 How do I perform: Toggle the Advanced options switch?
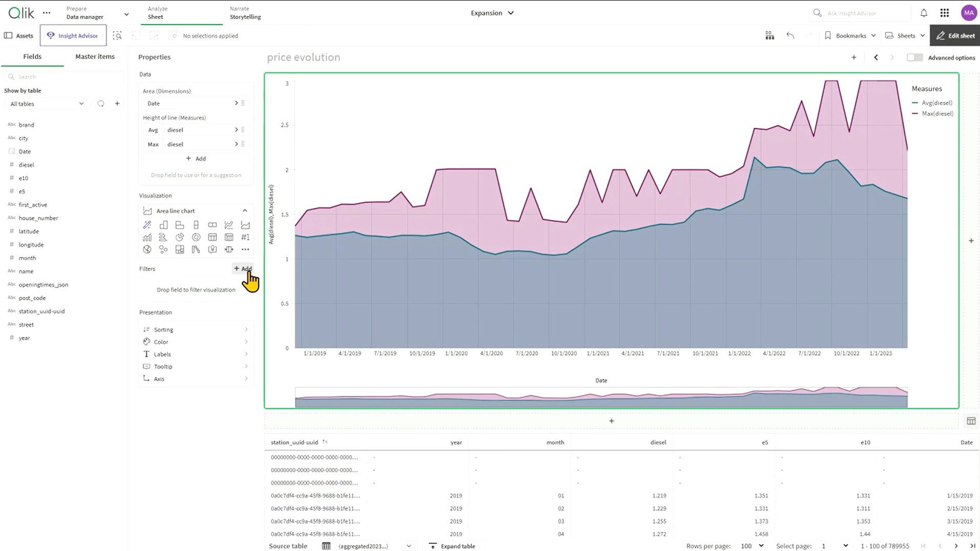[914, 57]
